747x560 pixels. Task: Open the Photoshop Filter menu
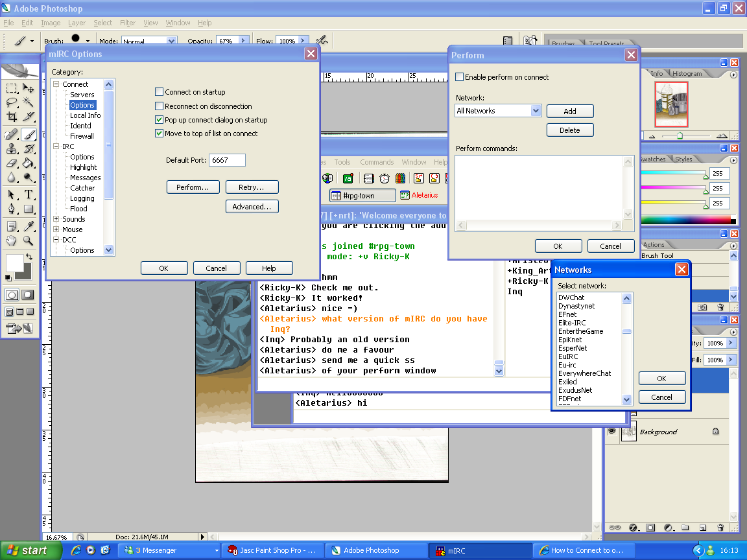(x=127, y=23)
